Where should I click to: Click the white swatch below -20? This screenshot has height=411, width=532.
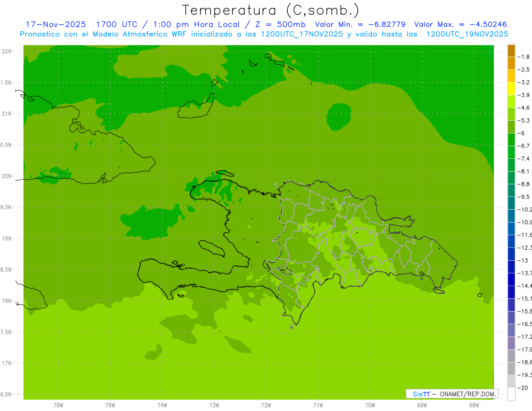(x=511, y=394)
